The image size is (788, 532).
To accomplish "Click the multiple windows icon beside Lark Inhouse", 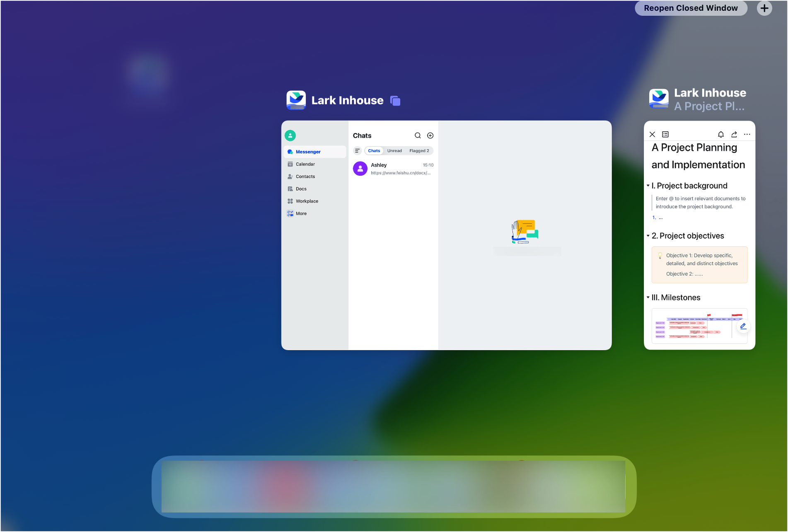I will click(395, 101).
